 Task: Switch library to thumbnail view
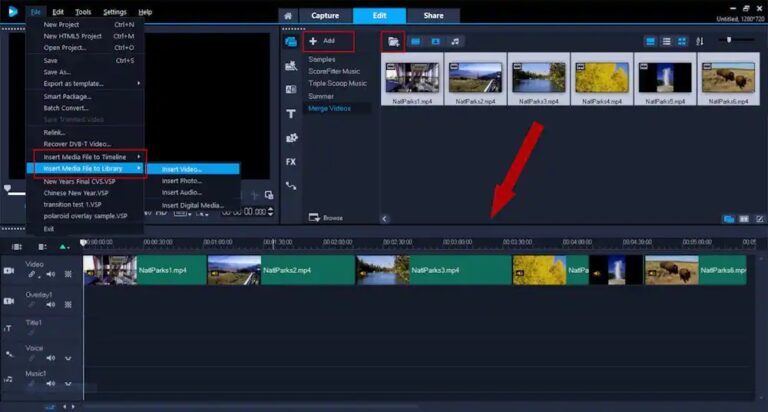[x=682, y=42]
